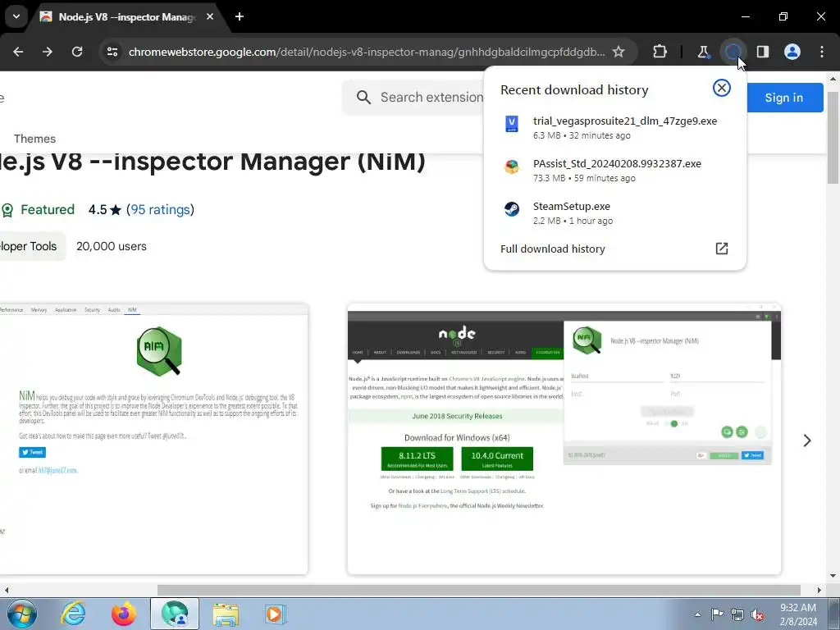Click the search magnifier icon
The width and height of the screenshot is (840, 630).
click(x=363, y=97)
